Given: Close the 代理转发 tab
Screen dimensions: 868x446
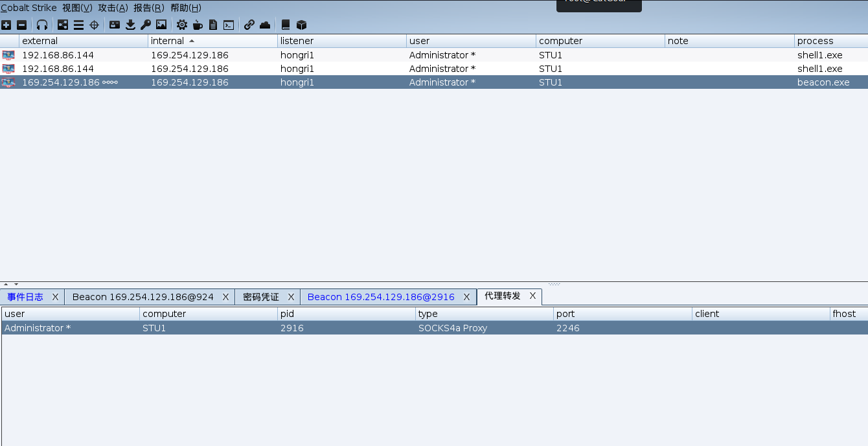Looking at the screenshot, I should coord(532,296).
